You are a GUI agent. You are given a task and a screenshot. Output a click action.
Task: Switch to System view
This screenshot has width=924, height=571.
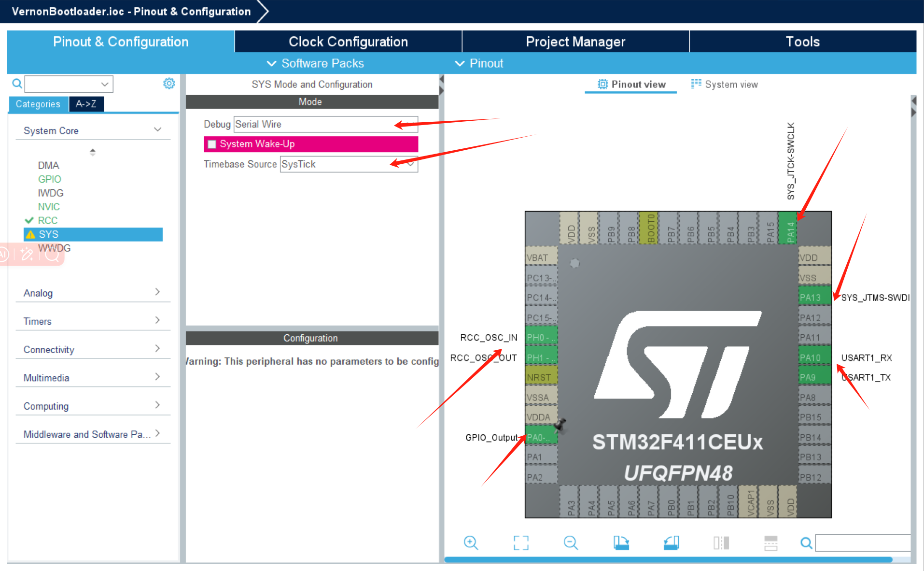coord(725,84)
